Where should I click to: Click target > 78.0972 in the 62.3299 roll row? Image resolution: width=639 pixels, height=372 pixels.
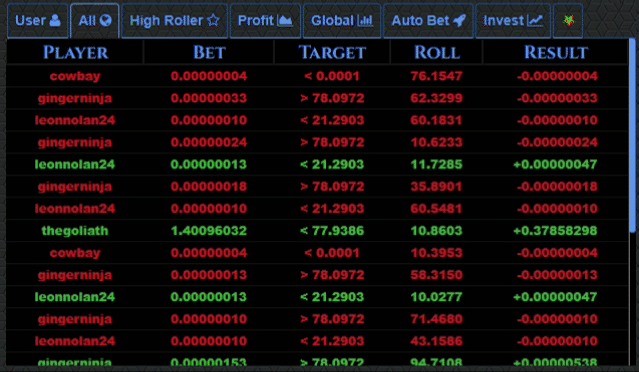pos(332,98)
